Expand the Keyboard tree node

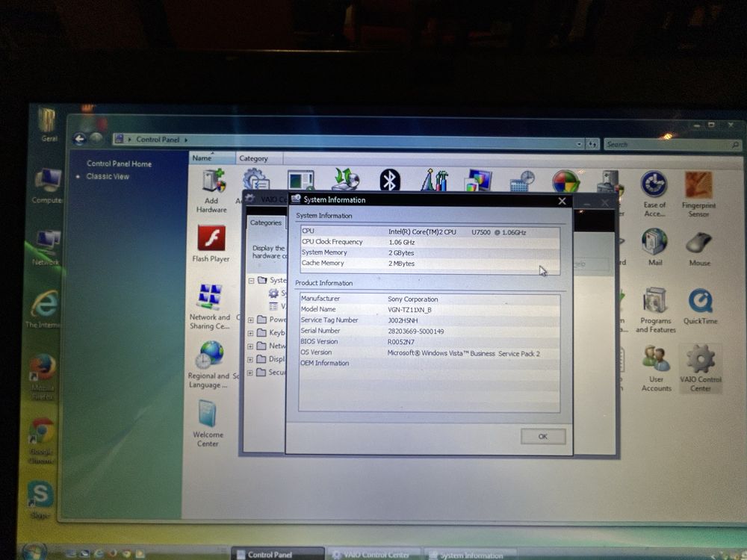[250, 333]
